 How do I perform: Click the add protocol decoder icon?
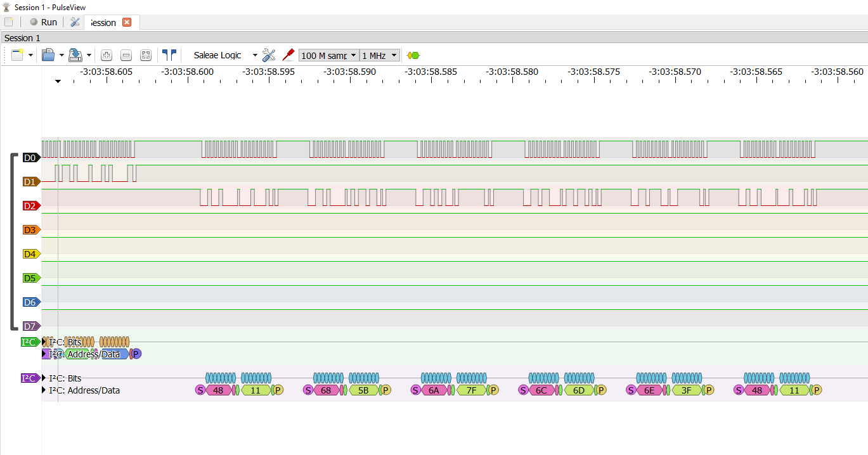click(x=413, y=55)
